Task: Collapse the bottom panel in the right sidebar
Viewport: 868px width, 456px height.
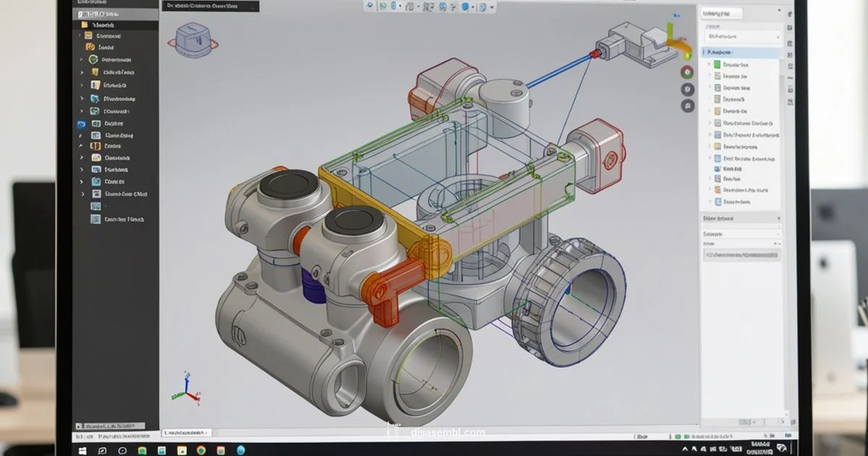Action: 778,218
